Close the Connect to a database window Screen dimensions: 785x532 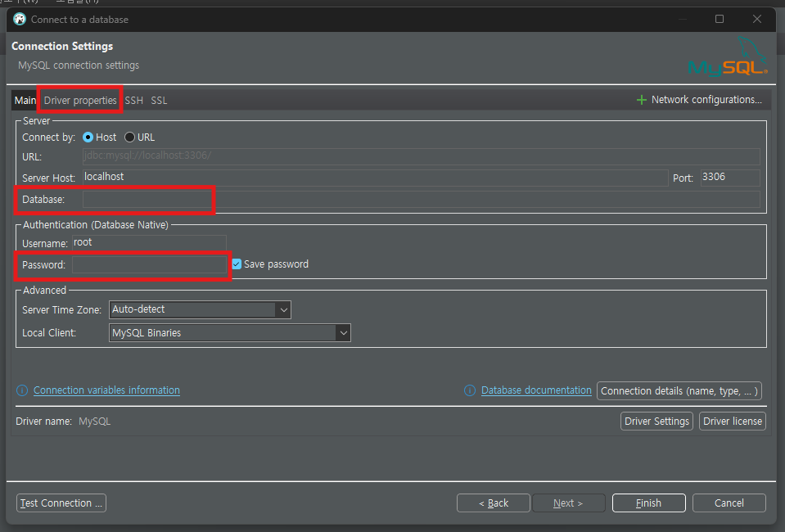pyautogui.click(x=757, y=19)
